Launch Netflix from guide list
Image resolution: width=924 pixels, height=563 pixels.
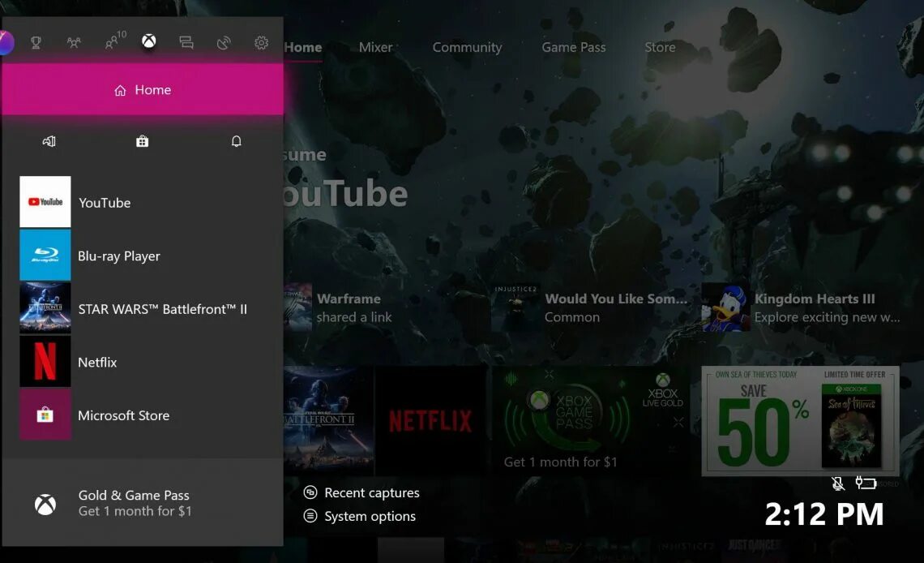click(x=143, y=361)
